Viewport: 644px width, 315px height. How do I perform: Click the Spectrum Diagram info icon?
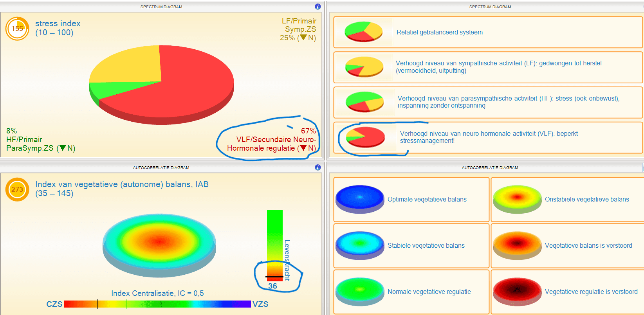pos(317,7)
